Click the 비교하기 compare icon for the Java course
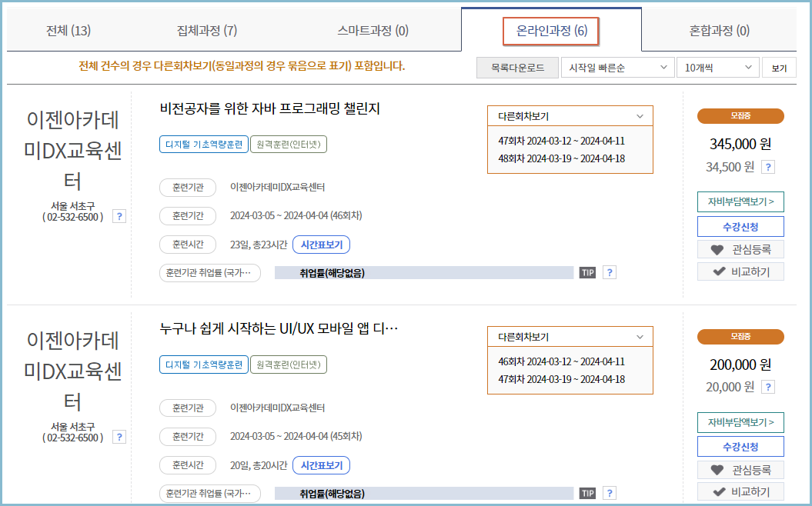812x506 pixels. [x=740, y=270]
